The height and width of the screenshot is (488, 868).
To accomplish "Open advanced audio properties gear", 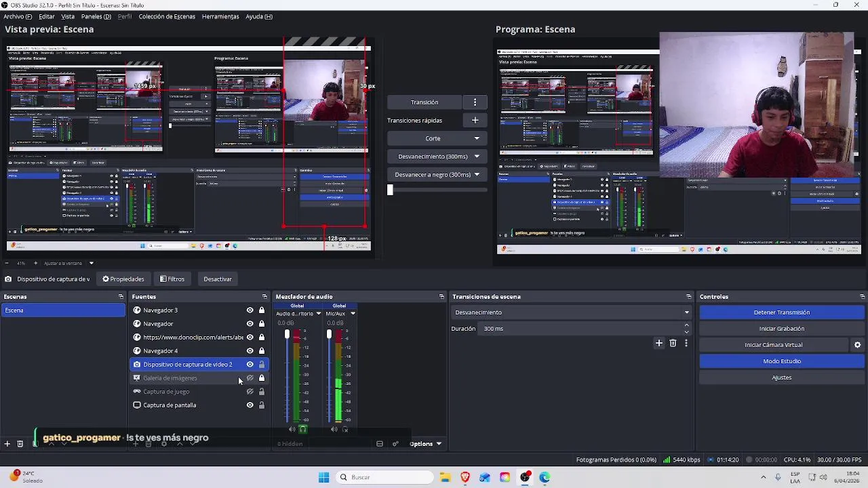I will pos(395,444).
